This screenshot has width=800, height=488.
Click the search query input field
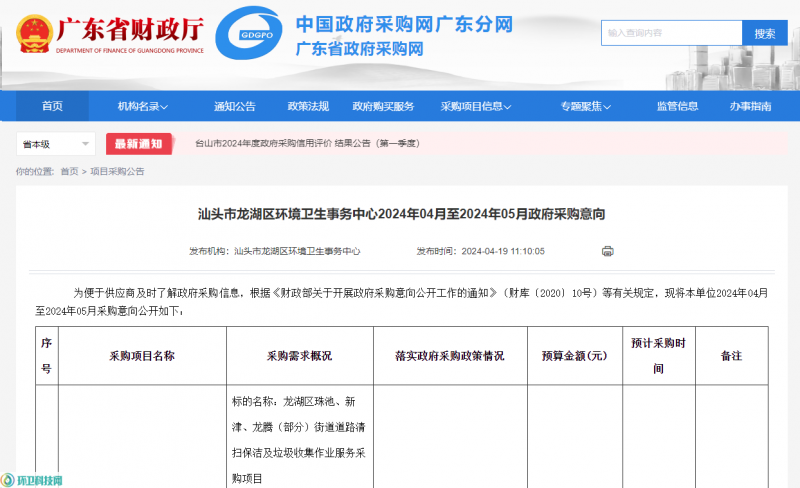[670, 33]
